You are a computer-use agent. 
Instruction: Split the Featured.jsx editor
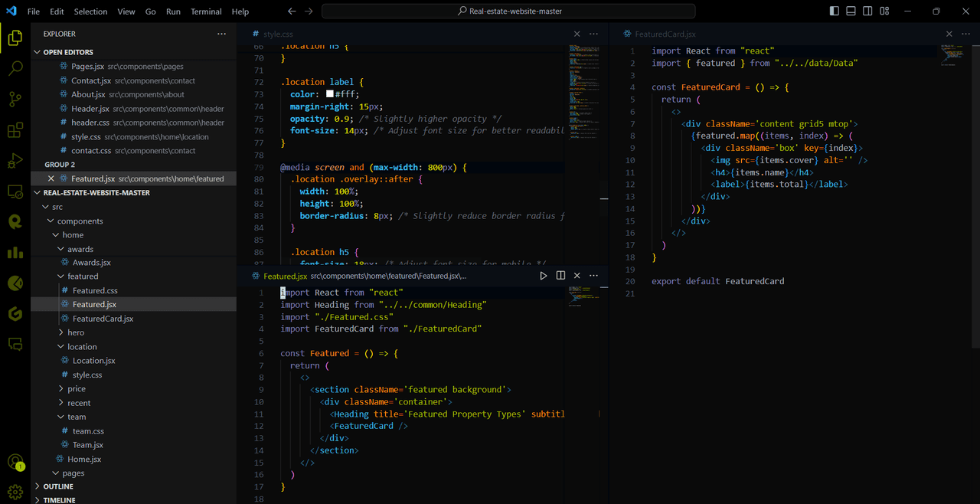pos(560,276)
